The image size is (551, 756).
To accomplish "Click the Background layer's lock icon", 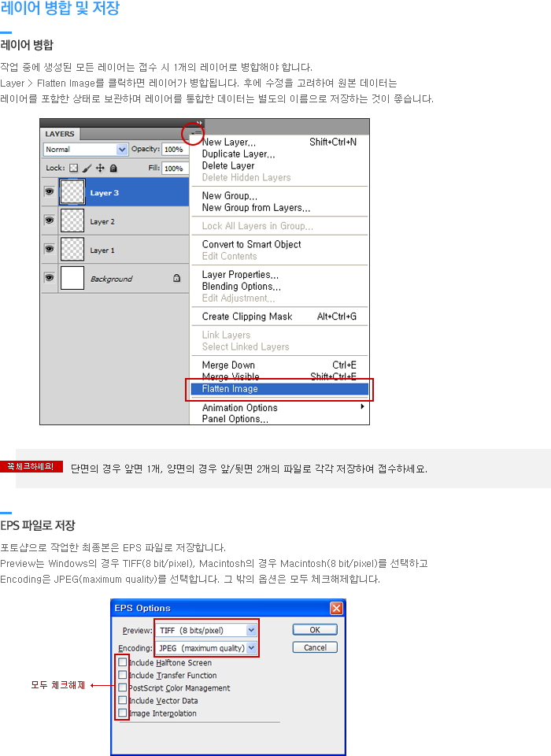I will (176, 278).
